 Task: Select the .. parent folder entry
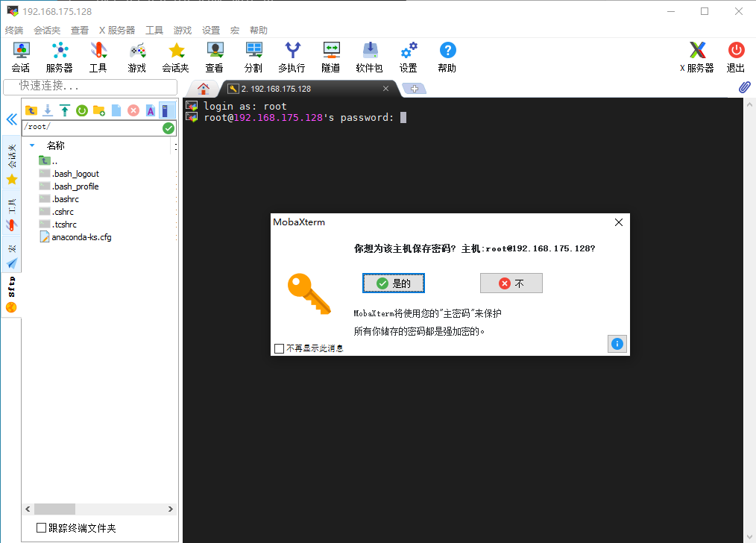click(48, 161)
